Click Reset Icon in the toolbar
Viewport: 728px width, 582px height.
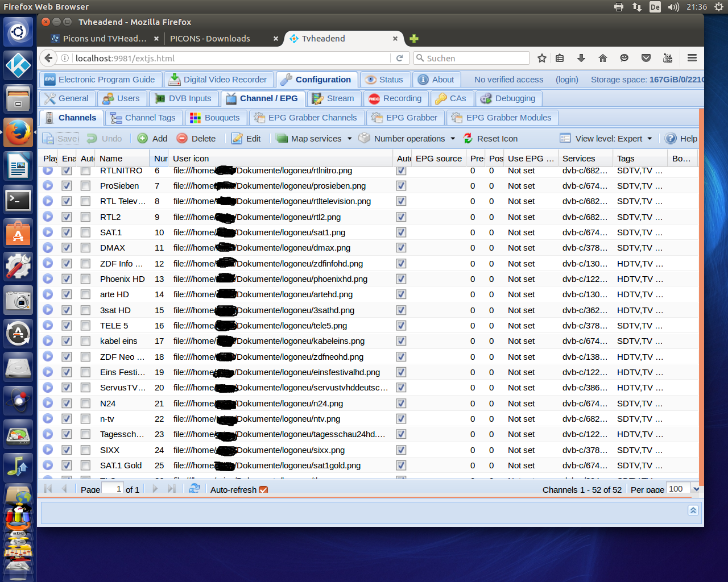490,139
